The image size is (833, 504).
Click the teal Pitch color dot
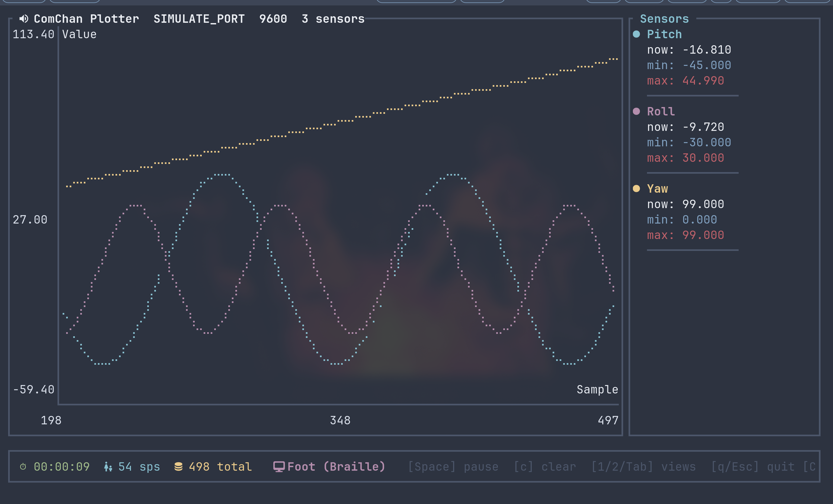[636, 34]
